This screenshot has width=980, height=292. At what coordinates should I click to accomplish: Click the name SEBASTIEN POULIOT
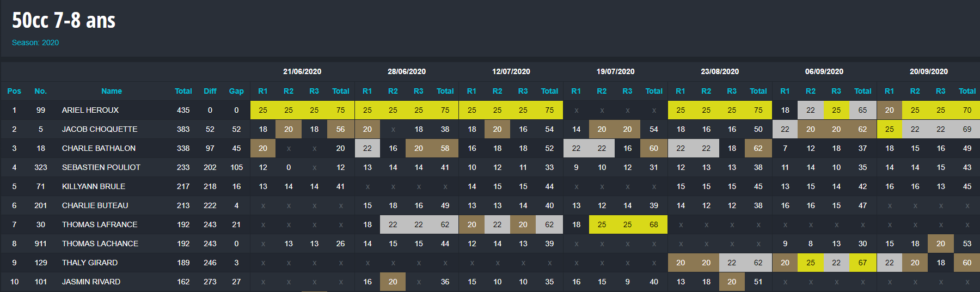[101, 167]
